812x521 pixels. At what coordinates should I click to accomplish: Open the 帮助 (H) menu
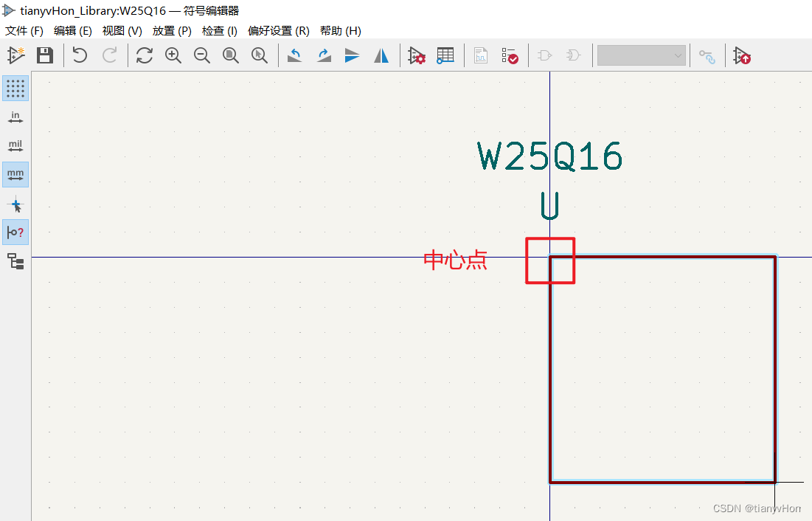(x=340, y=31)
